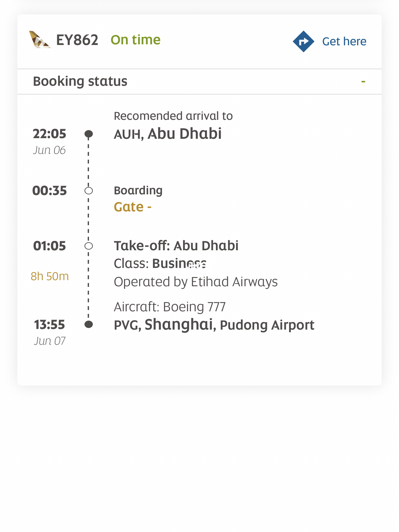This screenshot has width=399, height=532.
Task: Select the 00:35 boarding timeline circle
Action: coord(89,191)
